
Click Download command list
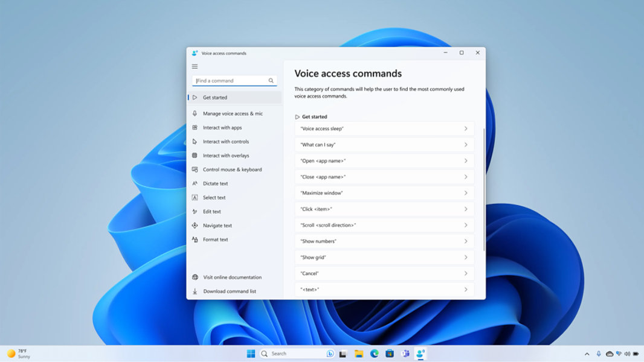[x=234, y=291]
